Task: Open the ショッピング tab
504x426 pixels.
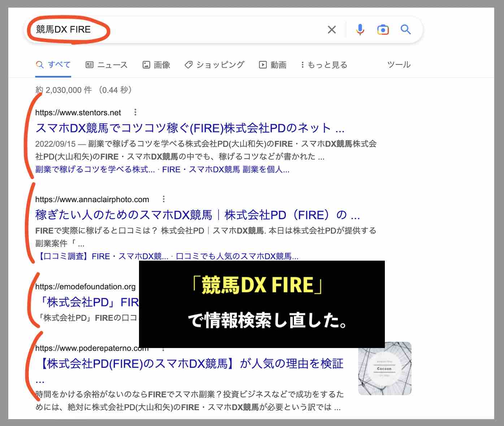Action: pos(214,65)
